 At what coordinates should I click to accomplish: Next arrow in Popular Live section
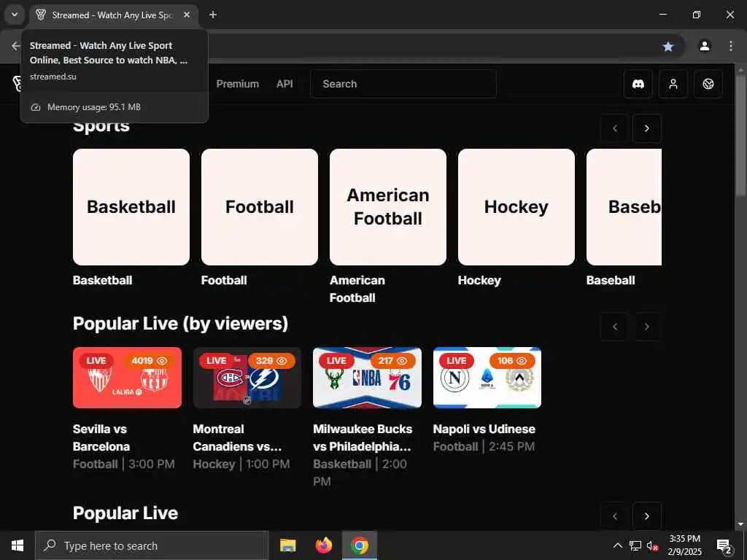(x=646, y=516)
